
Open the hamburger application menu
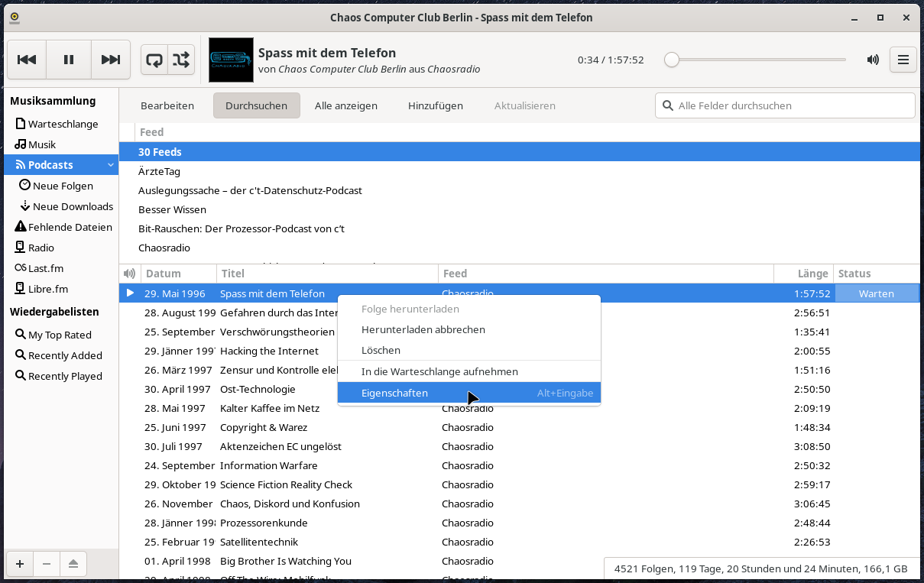tap(903, 60)
